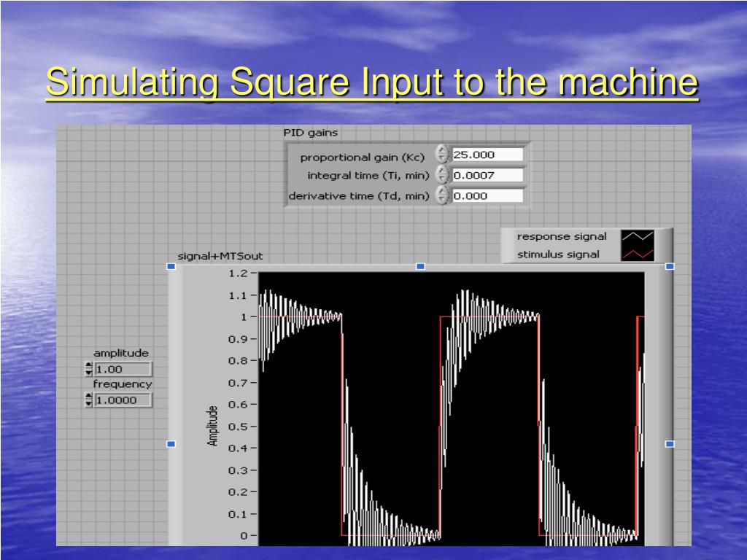The image size is (747, 560).
Task: Click the frequency stepper arrows
Action: pyautogui.click(x=88, y=400)
